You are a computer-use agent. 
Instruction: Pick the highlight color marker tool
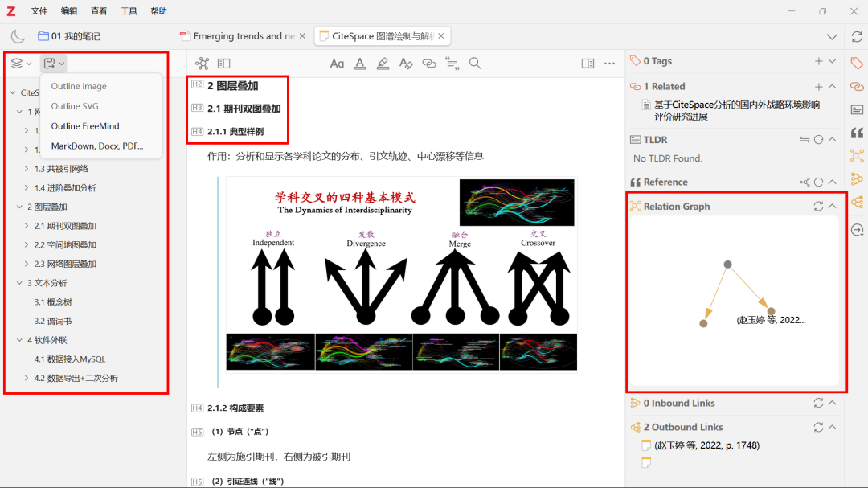click(x=383, y=64)
